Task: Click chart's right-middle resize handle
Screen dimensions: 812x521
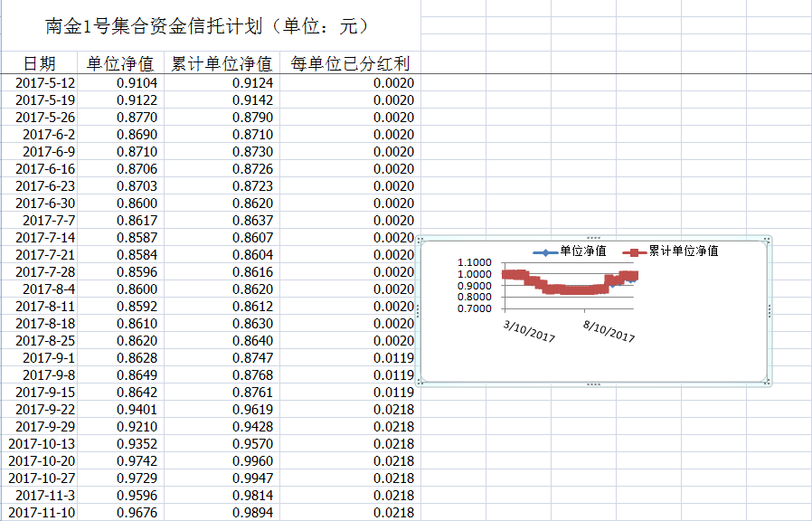Action: 769,311
